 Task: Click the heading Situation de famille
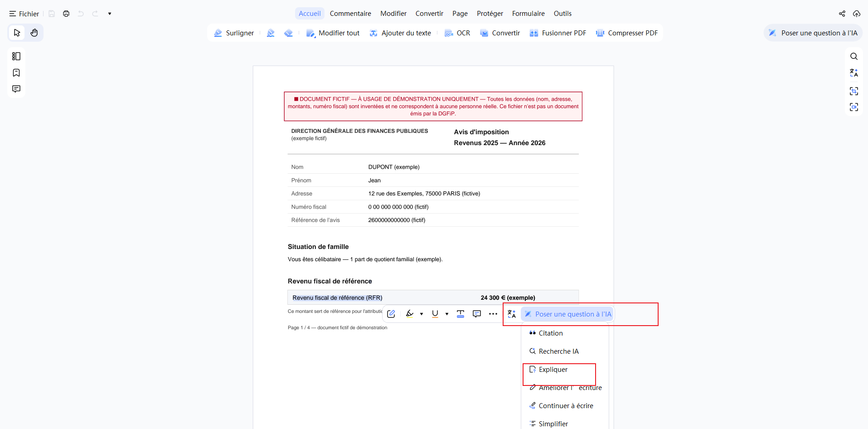click(x=318, y=247)
